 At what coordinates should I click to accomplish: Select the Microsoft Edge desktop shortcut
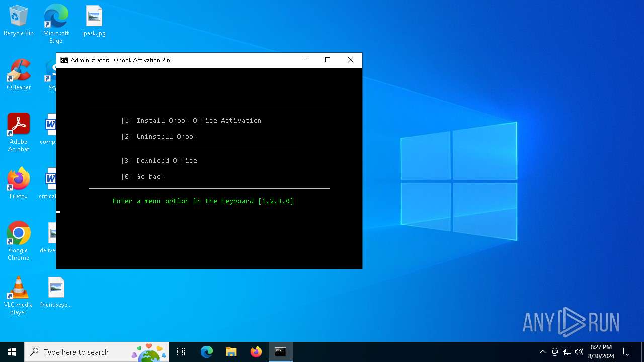tap(56, 24)
